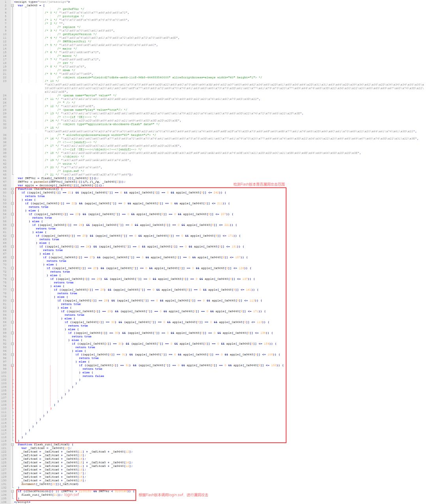Fold the if block at line 59
The height and width of the screenshot is (504, 426).
(12, 225)
